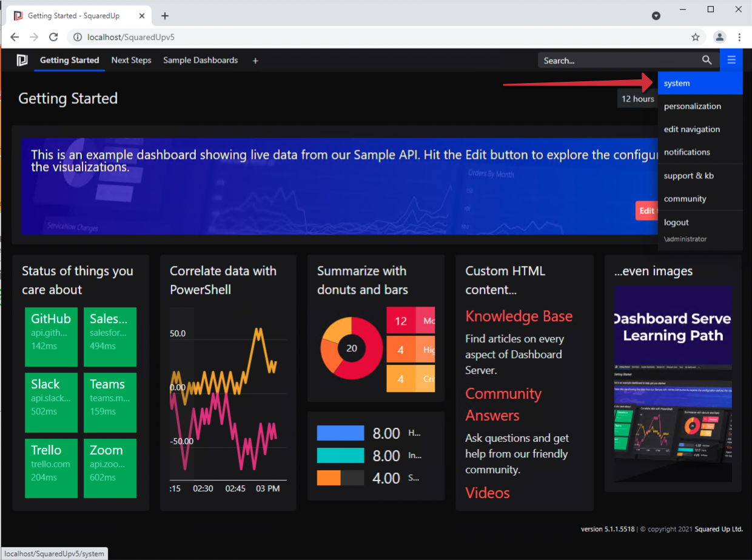Open the Videos link
The image size is (752, 560).
[488, 493]
